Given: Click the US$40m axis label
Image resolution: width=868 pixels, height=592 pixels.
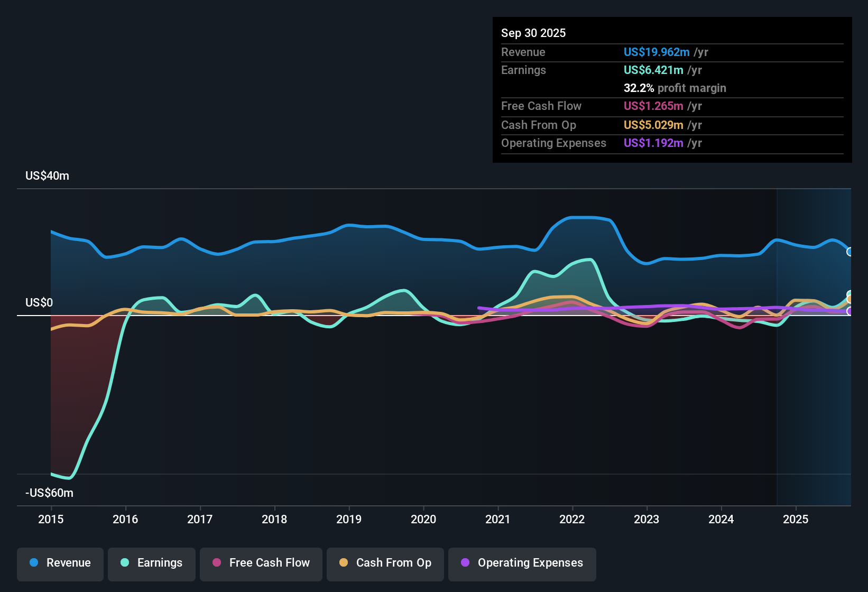Looking at the screenshot, I should 47,175.
